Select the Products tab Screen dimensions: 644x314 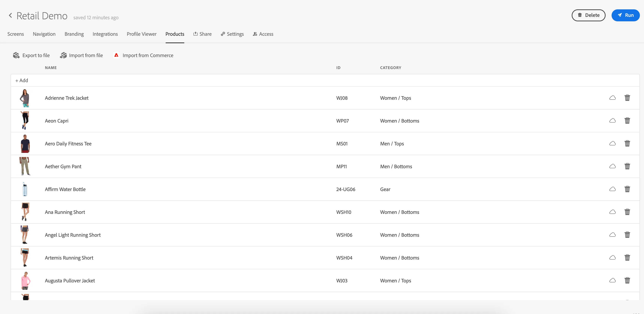(175, 34)
